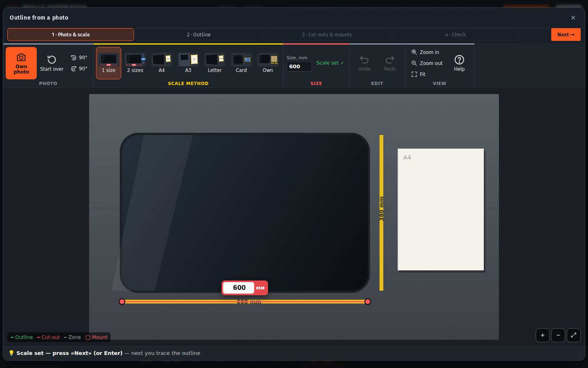Click the plus zoom button on canvas
The height and width of the screenshot is (368, 588).
point(543,335)
